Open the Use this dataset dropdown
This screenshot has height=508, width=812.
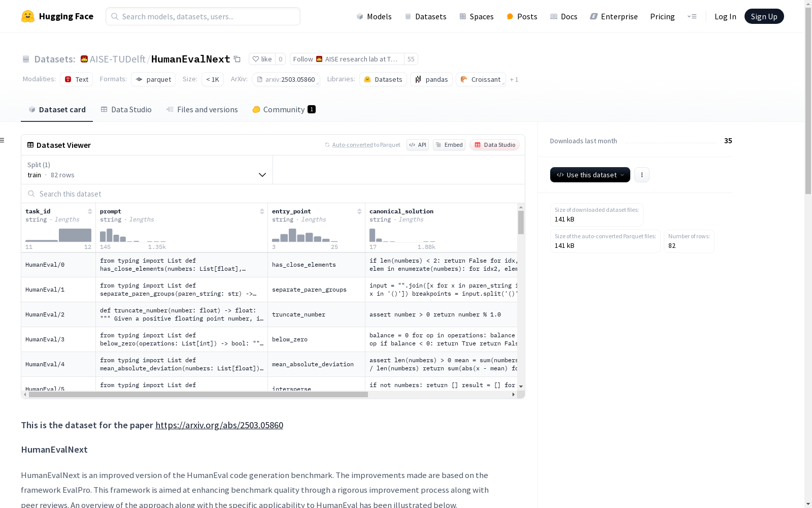[x=590, y=175]
